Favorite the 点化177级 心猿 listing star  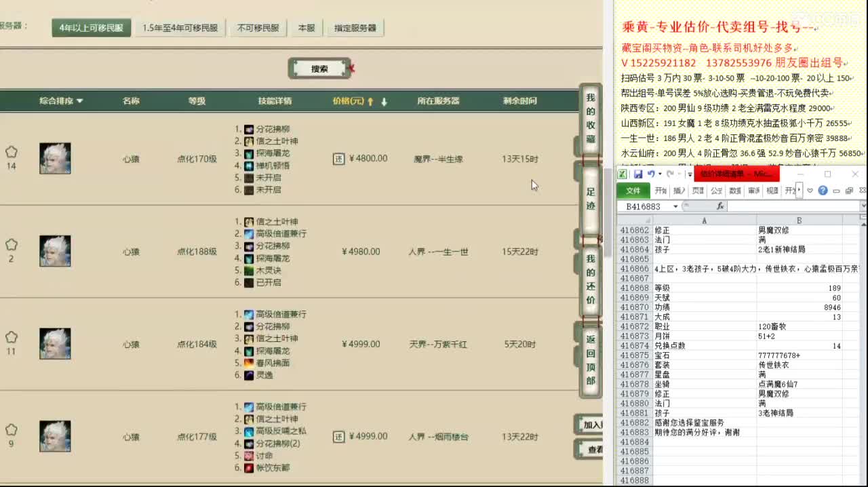[12, 430]
